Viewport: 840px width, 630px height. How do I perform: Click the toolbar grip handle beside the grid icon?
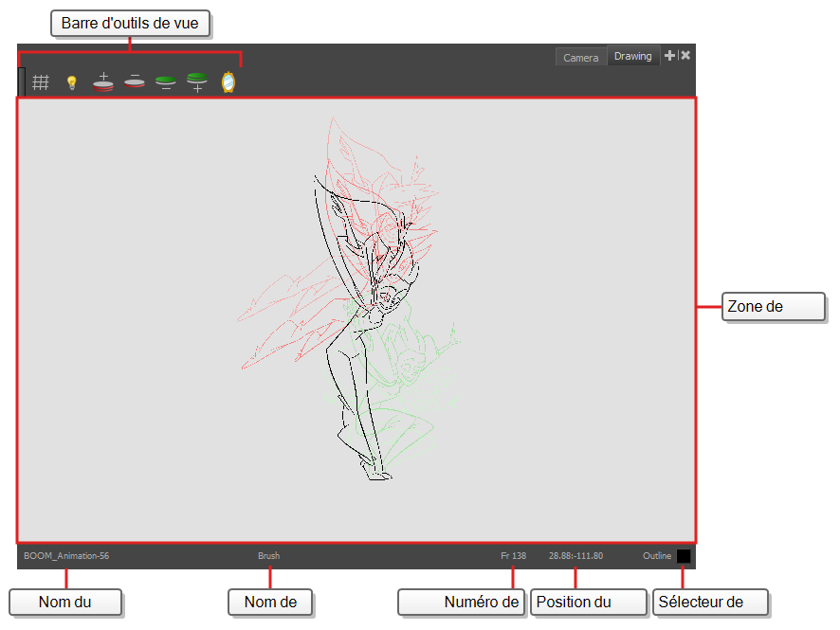(22, 81)
